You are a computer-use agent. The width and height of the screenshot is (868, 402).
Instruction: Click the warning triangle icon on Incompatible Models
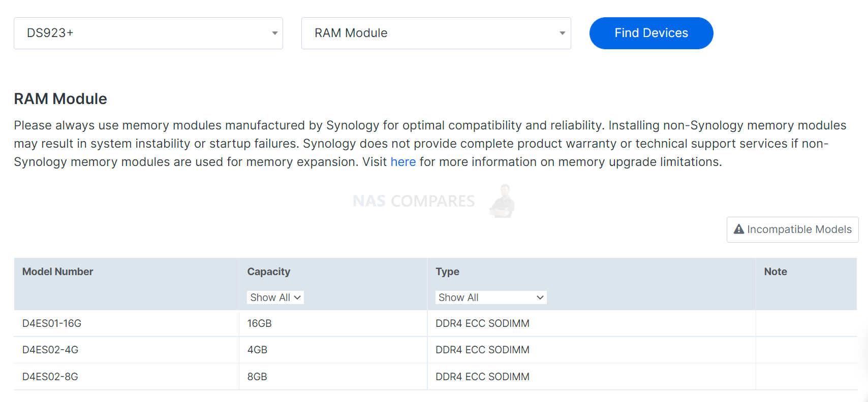pyautogui.click(x=739, y=229)
